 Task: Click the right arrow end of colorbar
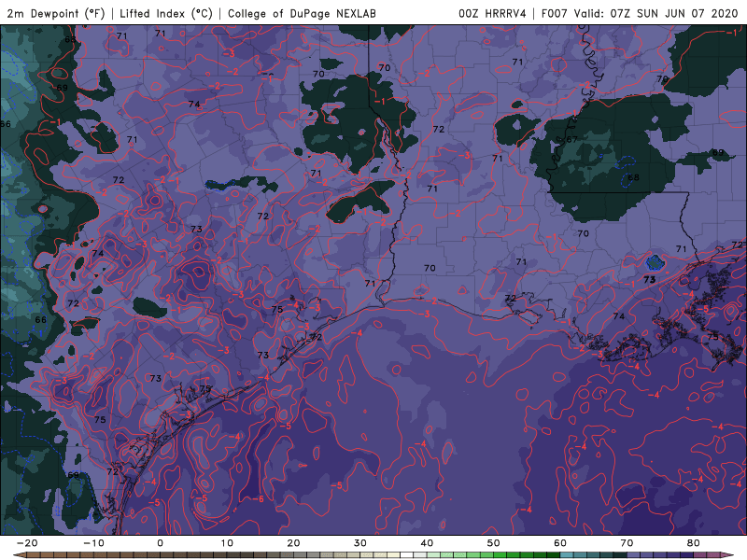[728, 555]
